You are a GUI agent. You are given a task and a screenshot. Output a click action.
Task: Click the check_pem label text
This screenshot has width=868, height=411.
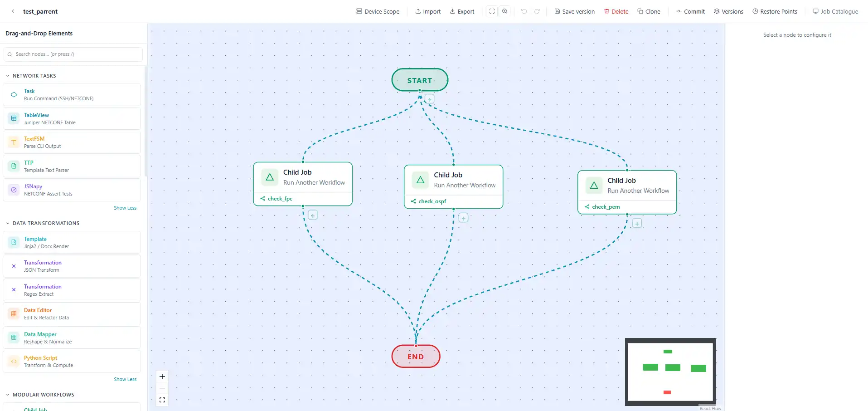point(606,207)
